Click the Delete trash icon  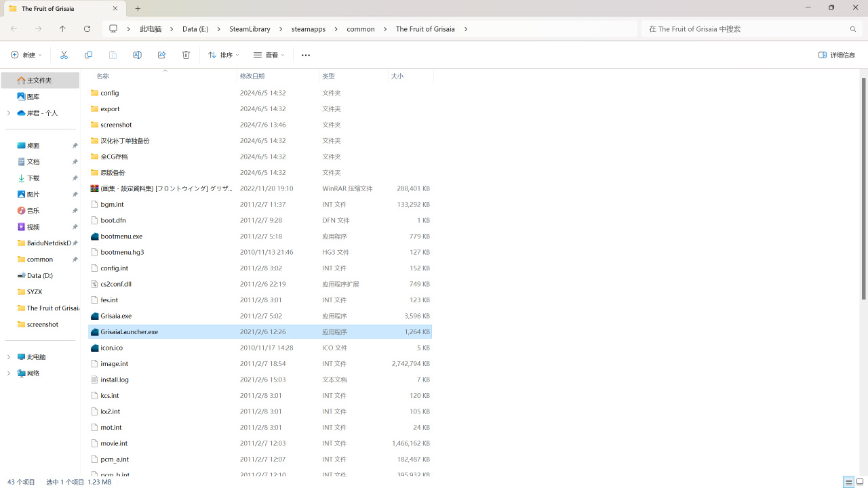pyautogui.click(x=186, y=55)
